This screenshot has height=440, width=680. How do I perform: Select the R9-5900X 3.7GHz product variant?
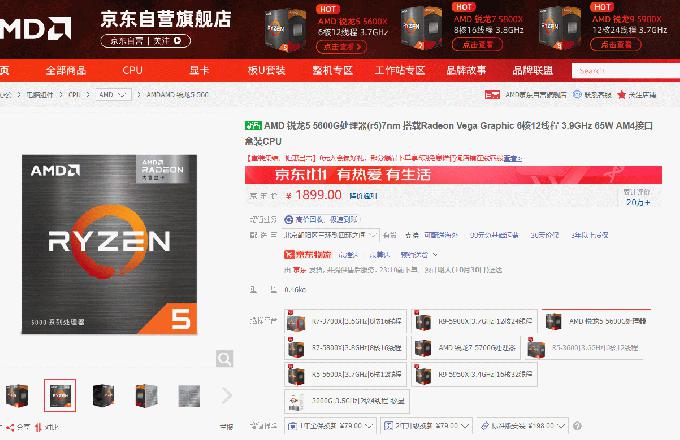[474, 322]
